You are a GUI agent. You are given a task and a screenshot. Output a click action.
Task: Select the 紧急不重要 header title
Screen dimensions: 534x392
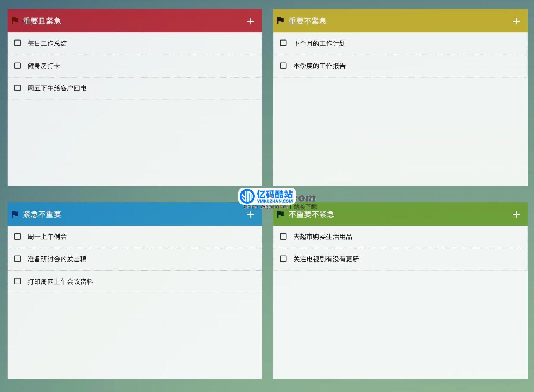[x=42, y=215]
